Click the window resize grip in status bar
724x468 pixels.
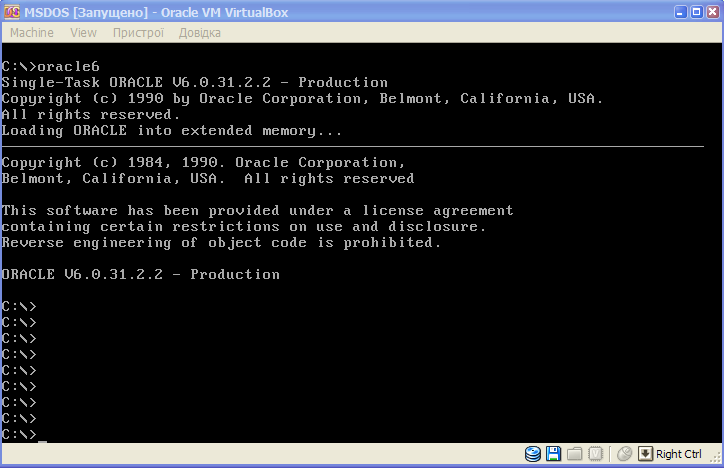click(x=716, y=458)
